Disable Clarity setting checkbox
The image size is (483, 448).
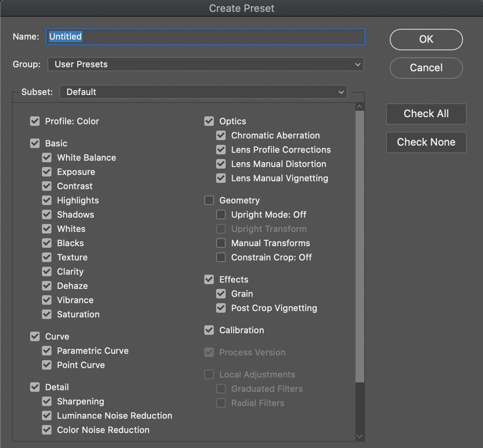point(47,272)
